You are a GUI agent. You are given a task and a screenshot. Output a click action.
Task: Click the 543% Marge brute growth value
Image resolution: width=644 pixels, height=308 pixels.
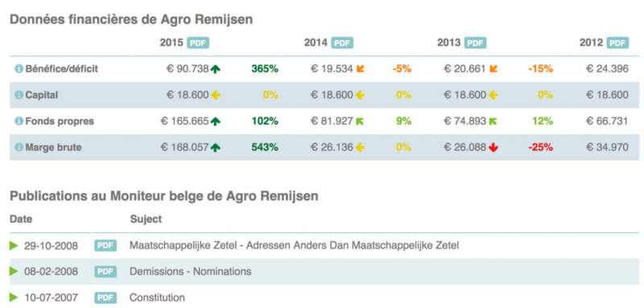pos(265,147)
